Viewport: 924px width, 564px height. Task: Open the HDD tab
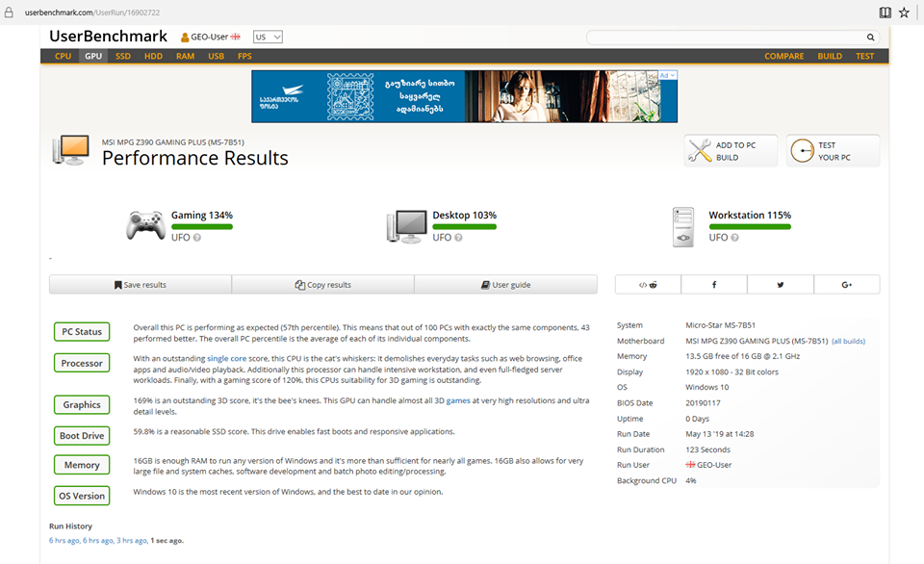pos(153,56)
